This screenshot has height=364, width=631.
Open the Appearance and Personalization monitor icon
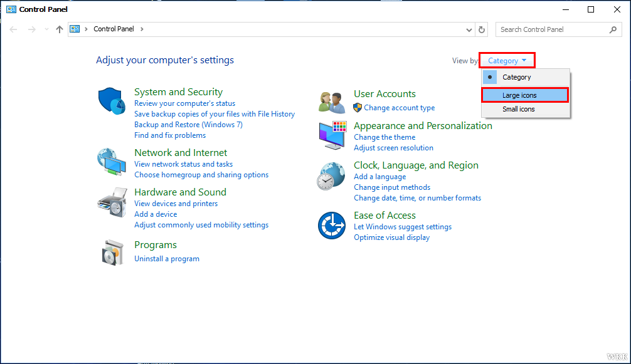(332, 135)
